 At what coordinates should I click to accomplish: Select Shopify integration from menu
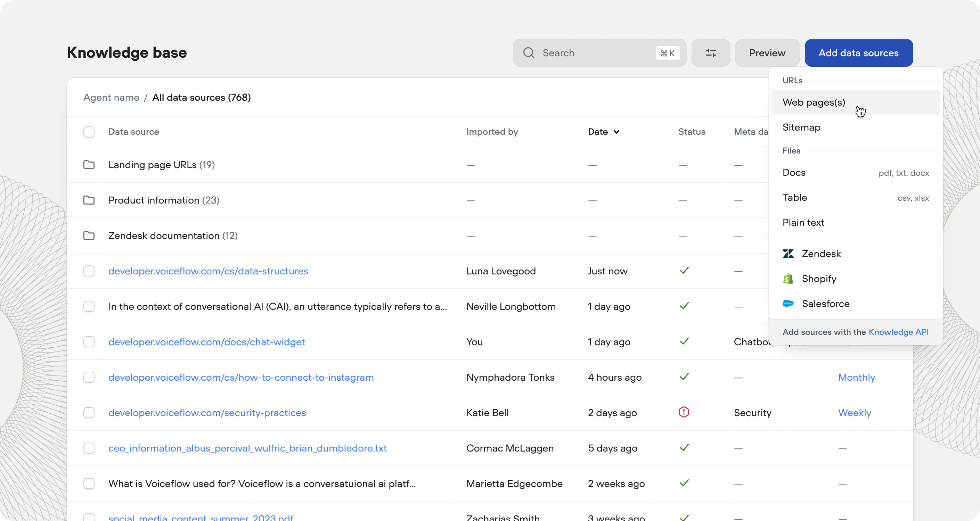[856, 279]
